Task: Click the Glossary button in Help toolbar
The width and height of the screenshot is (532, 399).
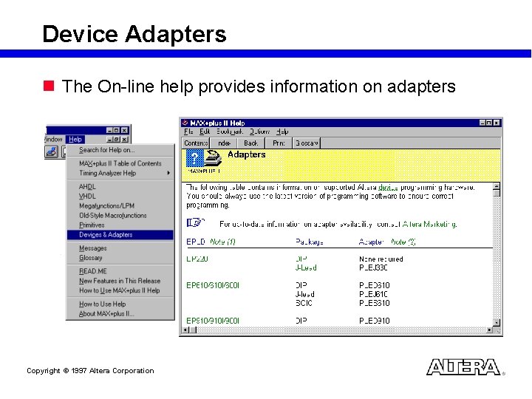Action: click(x=307, y=143)
